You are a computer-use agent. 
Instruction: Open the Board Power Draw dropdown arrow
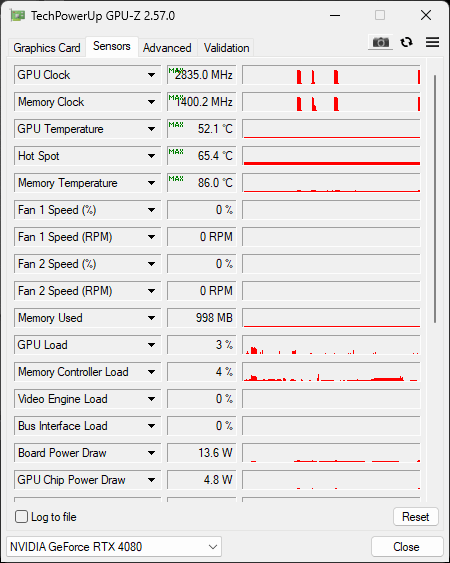click(151, 453)
